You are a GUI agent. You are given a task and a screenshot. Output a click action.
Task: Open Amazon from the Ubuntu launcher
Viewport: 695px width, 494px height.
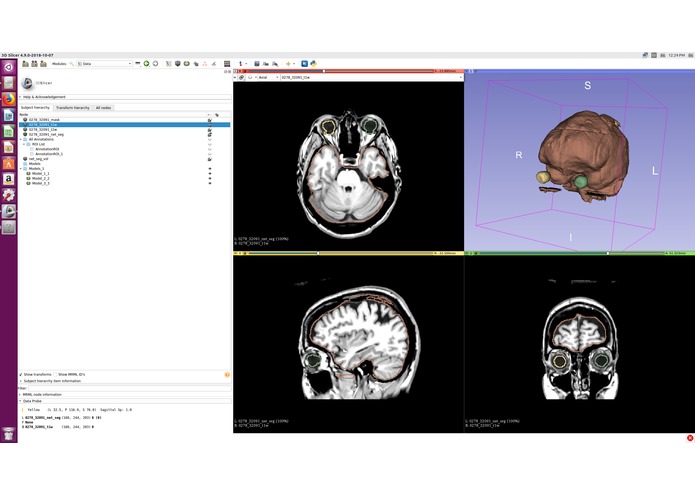(x=8, y=179)
